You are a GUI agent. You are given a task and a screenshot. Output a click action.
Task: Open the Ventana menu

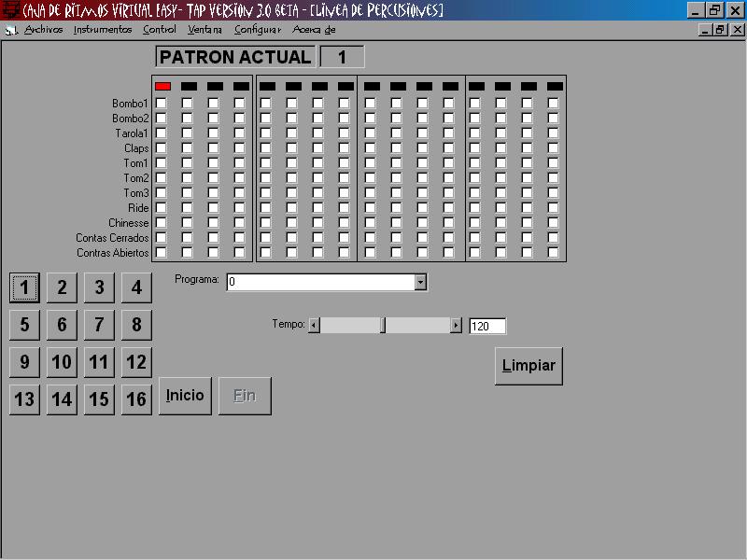pyautogui.click(x=204, y=30)
